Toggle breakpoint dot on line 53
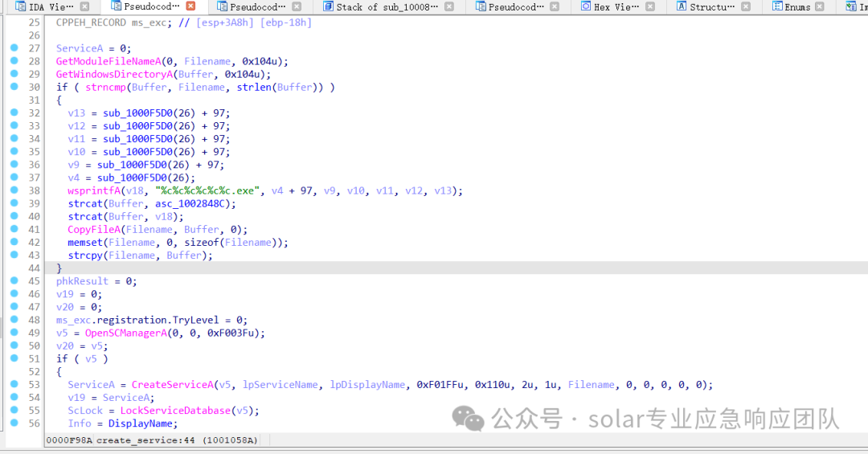Viewport: 868px width, 454px height. coord(14,384)
